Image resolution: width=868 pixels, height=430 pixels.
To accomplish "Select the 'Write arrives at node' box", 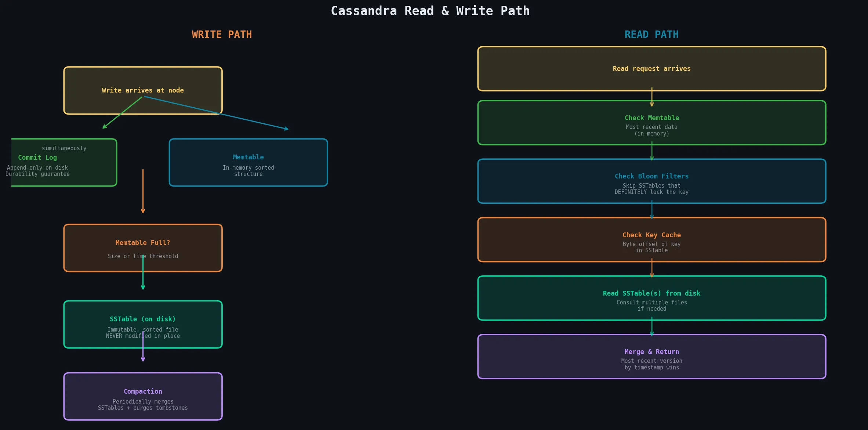I will [x=143, y=90].
